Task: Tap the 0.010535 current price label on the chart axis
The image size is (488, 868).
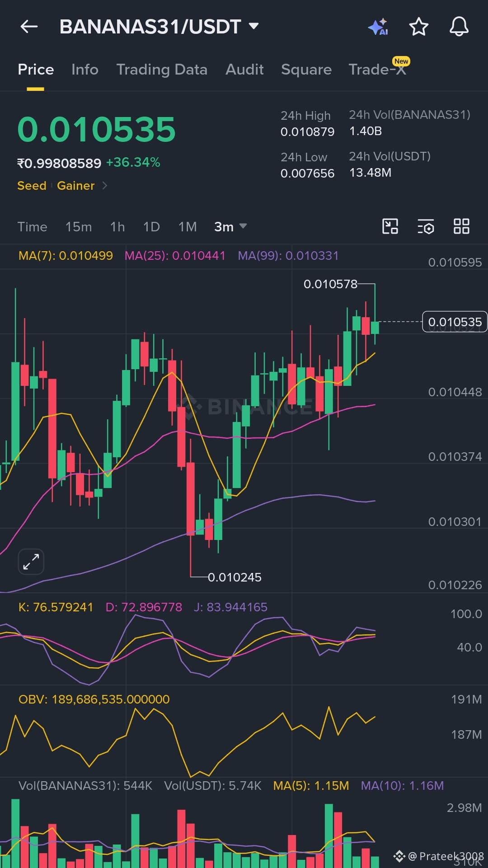Action: pos(455,322)
